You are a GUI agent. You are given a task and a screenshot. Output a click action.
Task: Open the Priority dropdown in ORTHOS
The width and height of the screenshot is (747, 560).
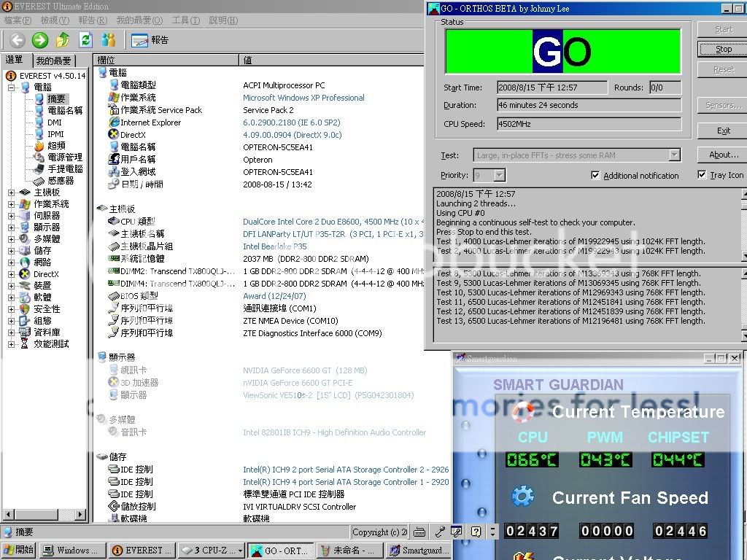tap(499, 175)
